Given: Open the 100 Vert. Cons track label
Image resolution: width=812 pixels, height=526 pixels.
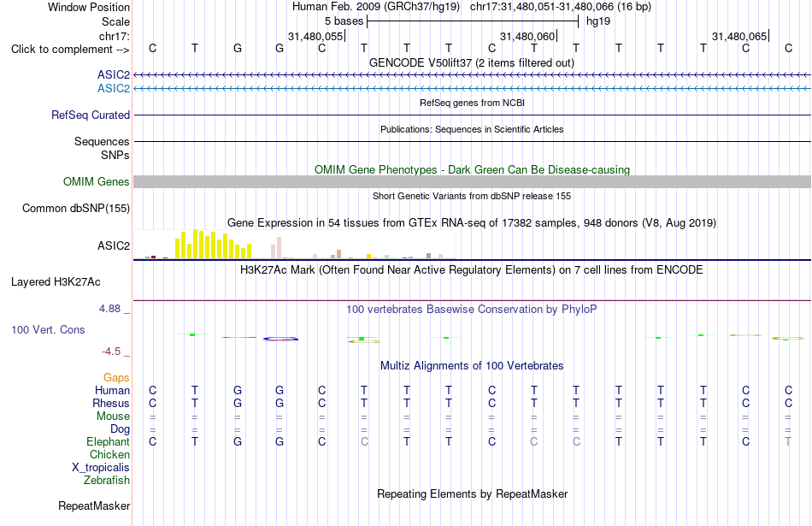Looking at the screenshot, I should [x=48, y=329].
